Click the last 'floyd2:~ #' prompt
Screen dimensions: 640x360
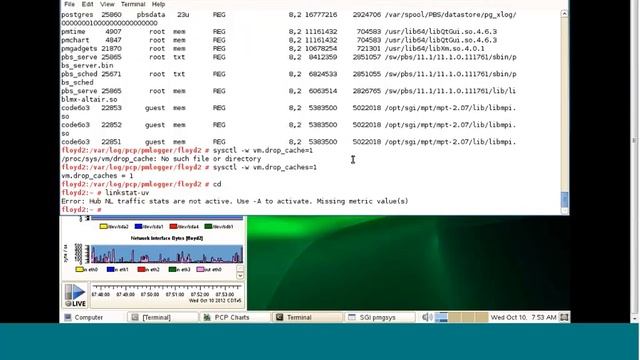pos(81,210)
